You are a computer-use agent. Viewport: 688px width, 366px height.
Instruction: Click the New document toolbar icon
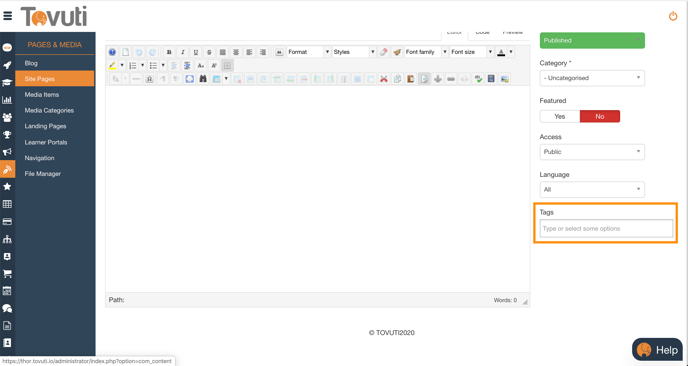pyautogui.click(x=125, y=52)
